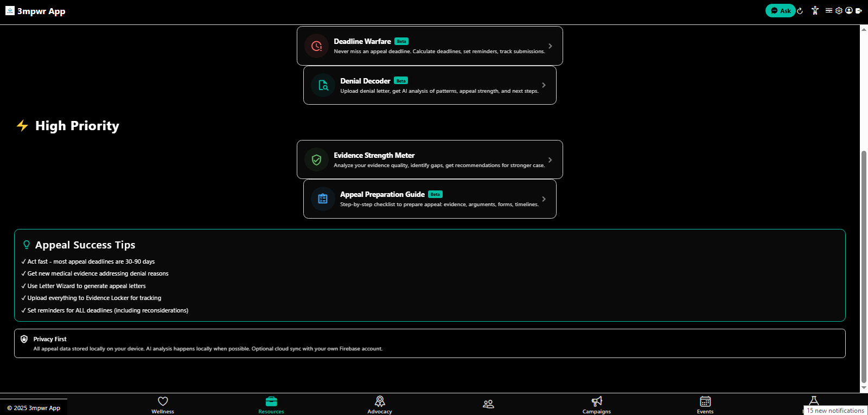Expand Evidence Strength Meter via its chevron

pos(550,160)
